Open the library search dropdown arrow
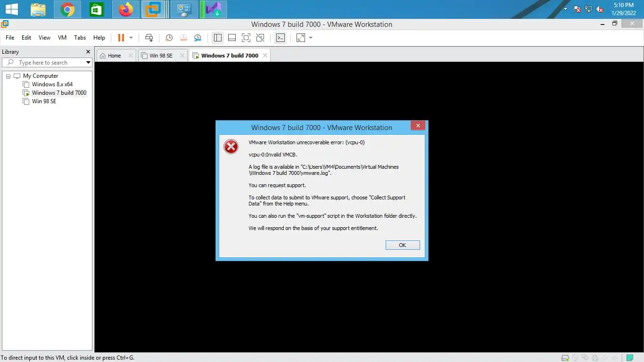The width and height of the screenshot is (644, 362). click(88, 63)
